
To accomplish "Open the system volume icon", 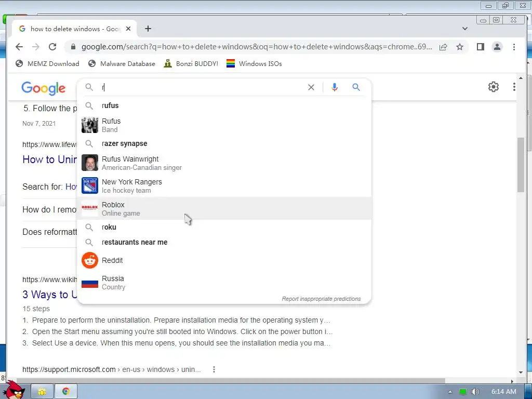I will [x=475, y=392].
